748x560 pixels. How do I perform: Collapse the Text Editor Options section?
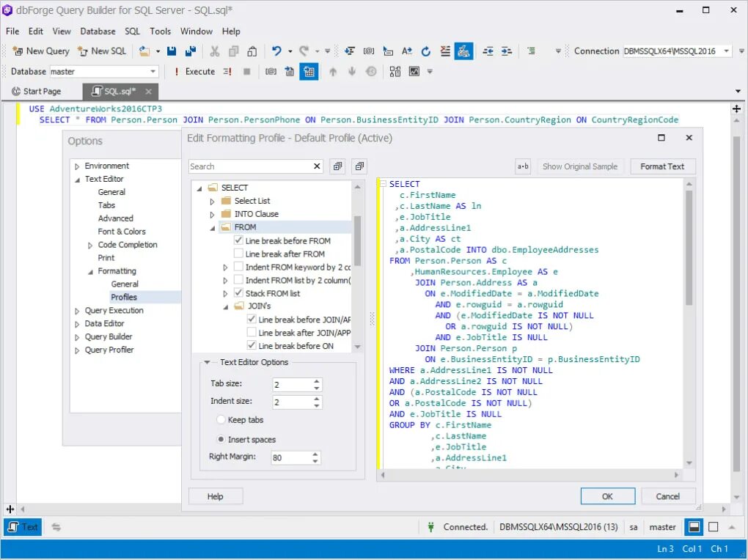pos(207,362)
